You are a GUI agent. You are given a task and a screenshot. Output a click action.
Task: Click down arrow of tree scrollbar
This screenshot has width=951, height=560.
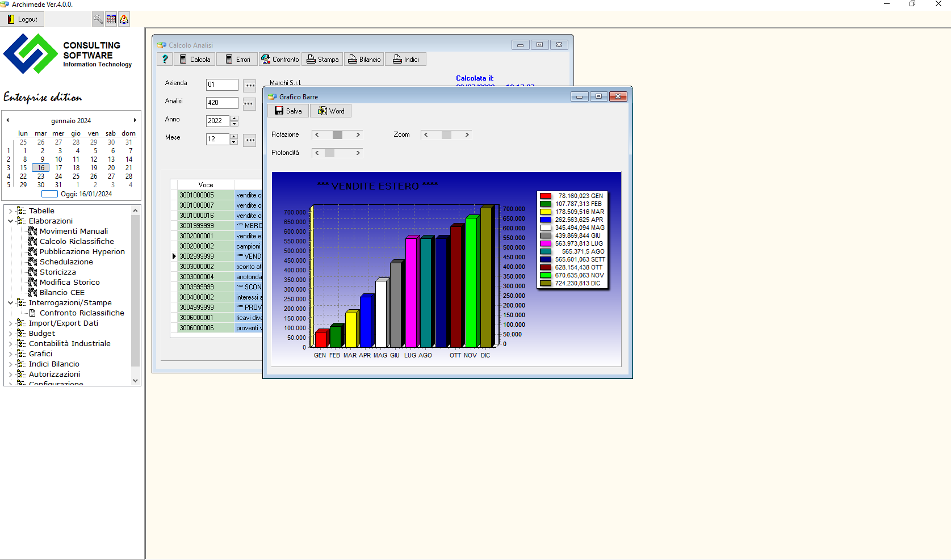click(135, 381)
